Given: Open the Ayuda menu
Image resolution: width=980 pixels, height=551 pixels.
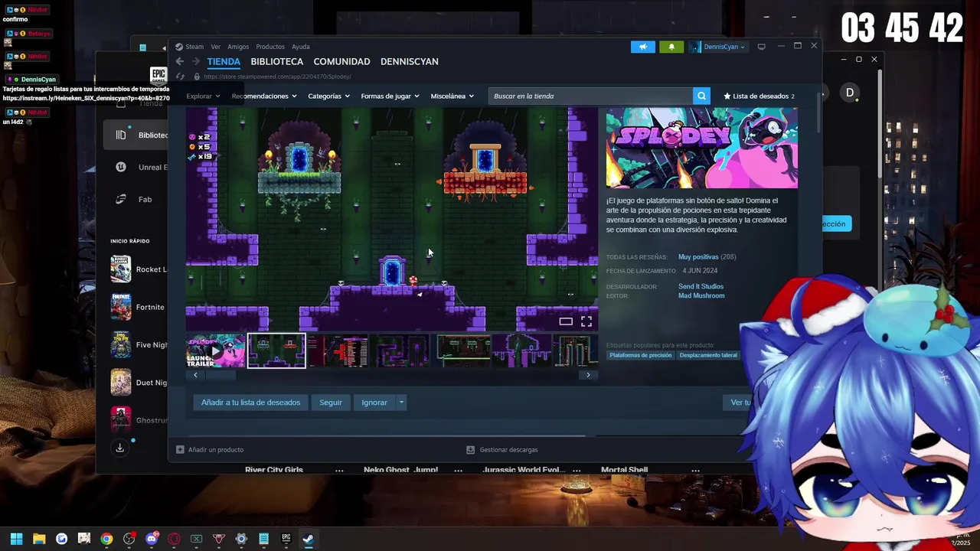Looking at the screenshot, I should coord(301,47).
